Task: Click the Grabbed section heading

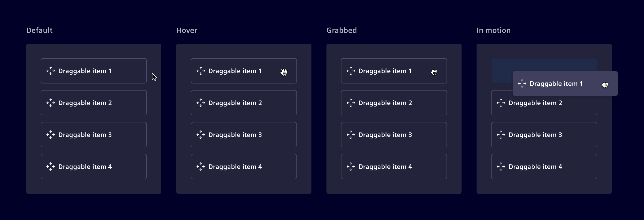Action: (341, 30)
